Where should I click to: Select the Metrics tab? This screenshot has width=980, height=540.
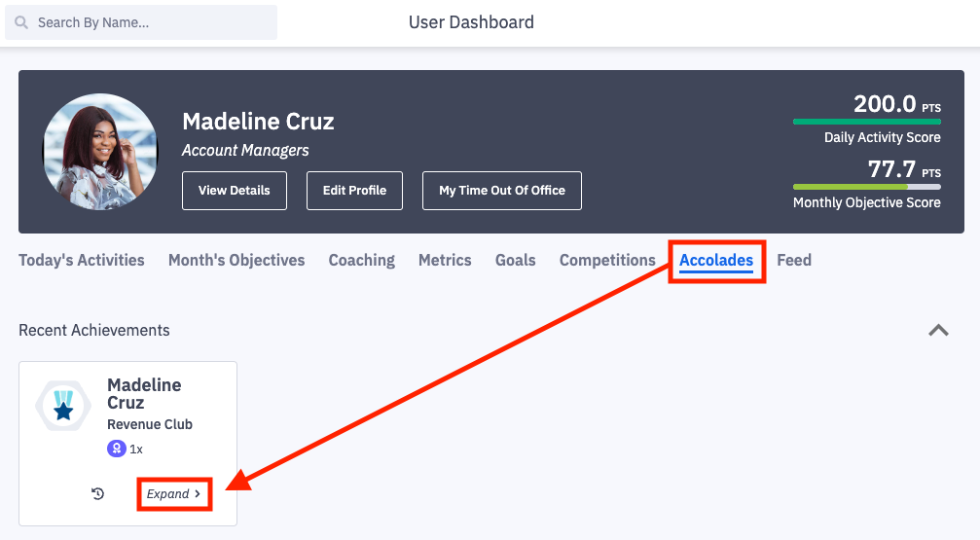coord(445,261)
